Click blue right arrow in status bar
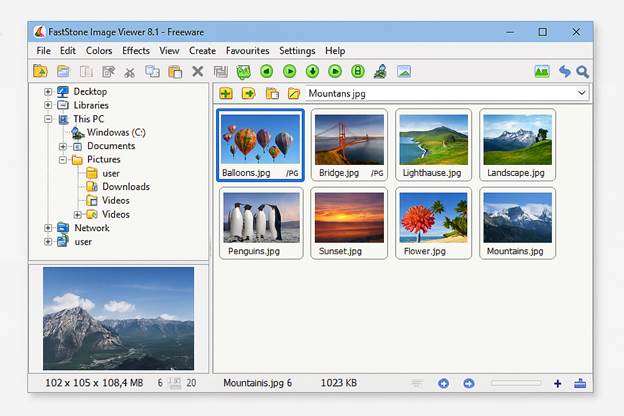This screenshot has height=416, width=624. 468,383
